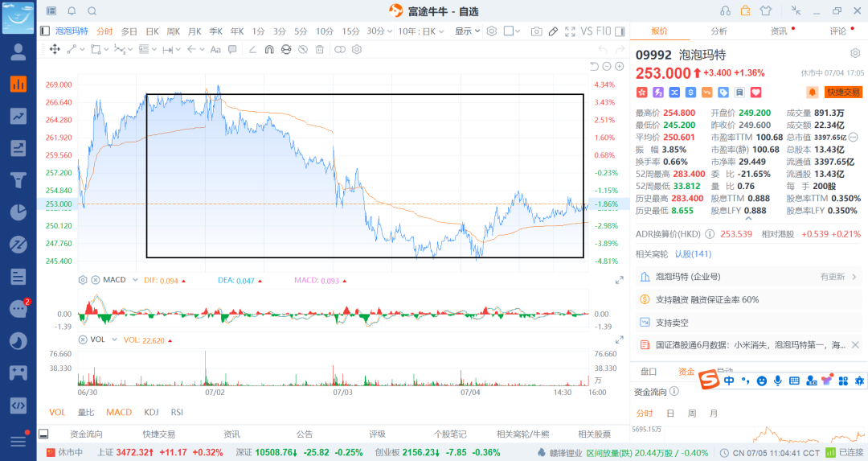Switch to the 资讯 tab in right panel

(779, 31)
